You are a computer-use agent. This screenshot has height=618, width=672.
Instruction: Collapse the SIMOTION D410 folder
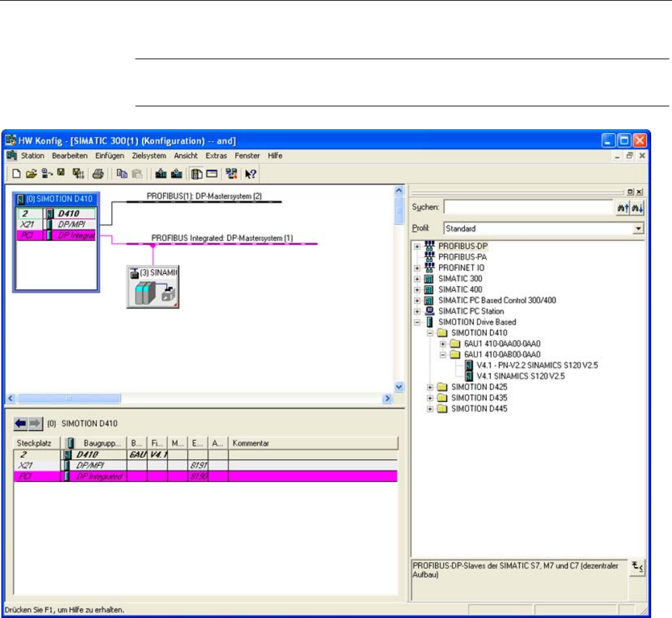(x=430, y=333)
